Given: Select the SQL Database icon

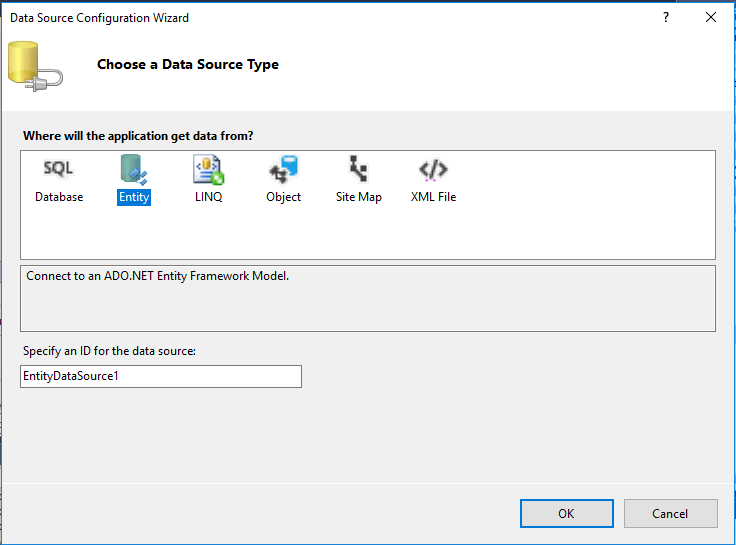Looking at the screenshot, I should tap(59, 169).
